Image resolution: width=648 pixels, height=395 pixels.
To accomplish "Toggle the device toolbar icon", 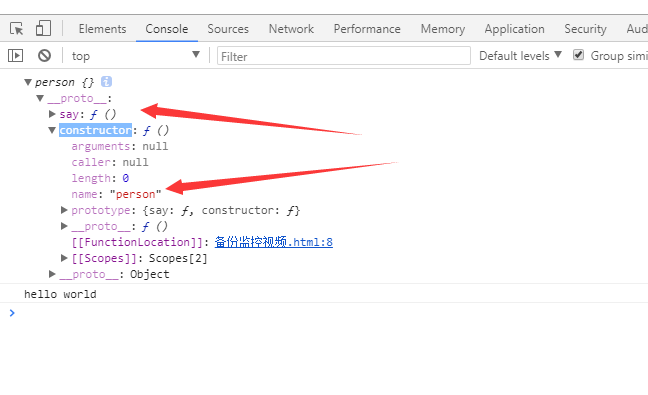I will pos(43,29).
